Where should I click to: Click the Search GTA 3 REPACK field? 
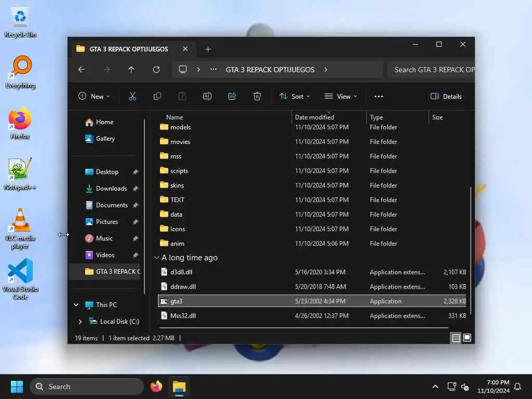[x=431, y=70]
